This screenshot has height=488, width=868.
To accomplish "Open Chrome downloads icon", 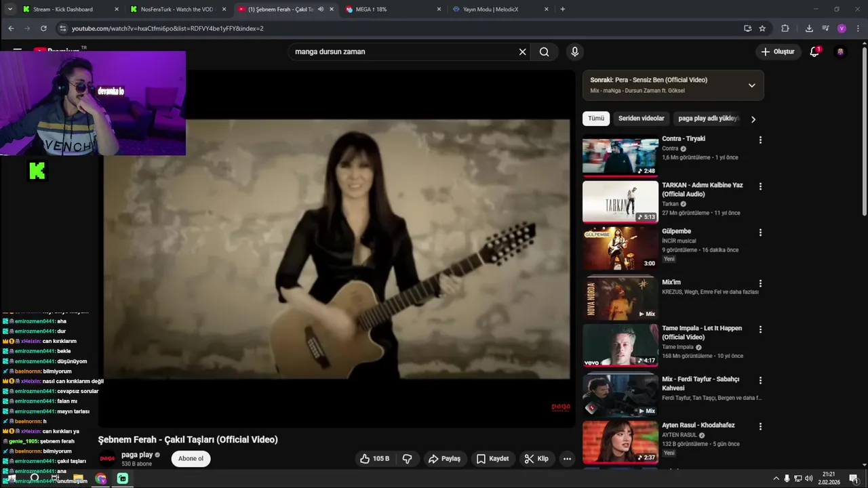I will (809, 28).
